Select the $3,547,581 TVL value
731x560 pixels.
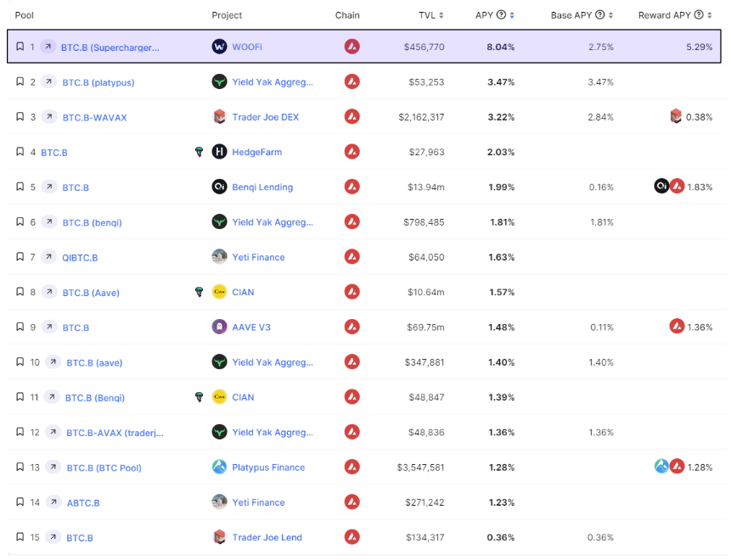click(x=420, y=468)
